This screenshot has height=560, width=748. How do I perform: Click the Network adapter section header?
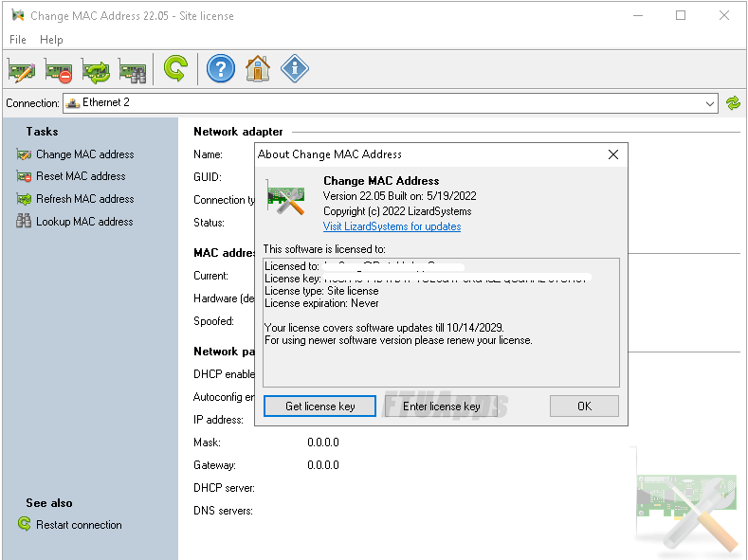pyautogui.click(x=238, y=132)
